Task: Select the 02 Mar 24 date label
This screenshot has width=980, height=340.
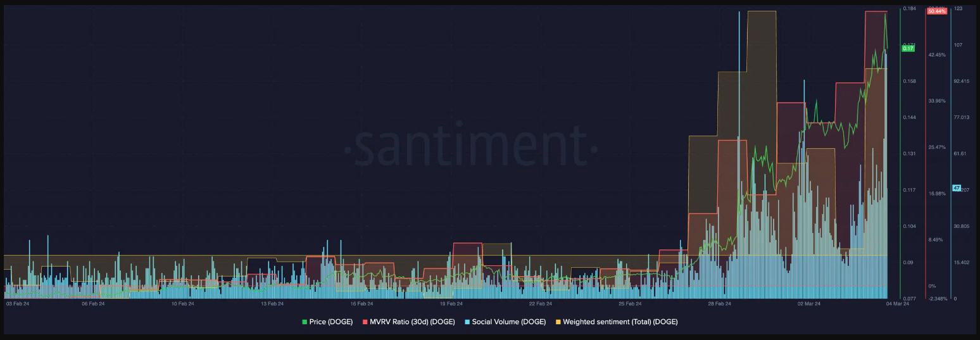Action: coord(809,304)
